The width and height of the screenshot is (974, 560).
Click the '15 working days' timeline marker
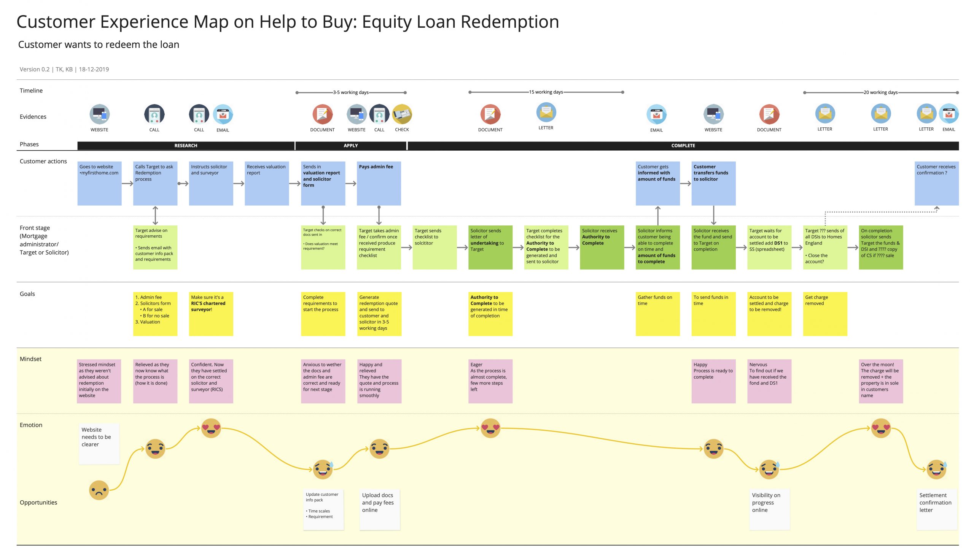pos(546,92)
